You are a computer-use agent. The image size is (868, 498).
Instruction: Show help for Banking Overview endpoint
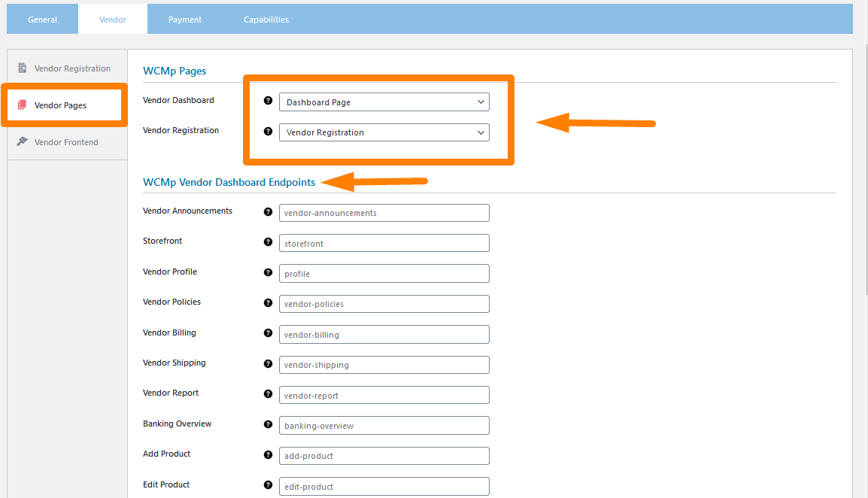tap(268, 424)
